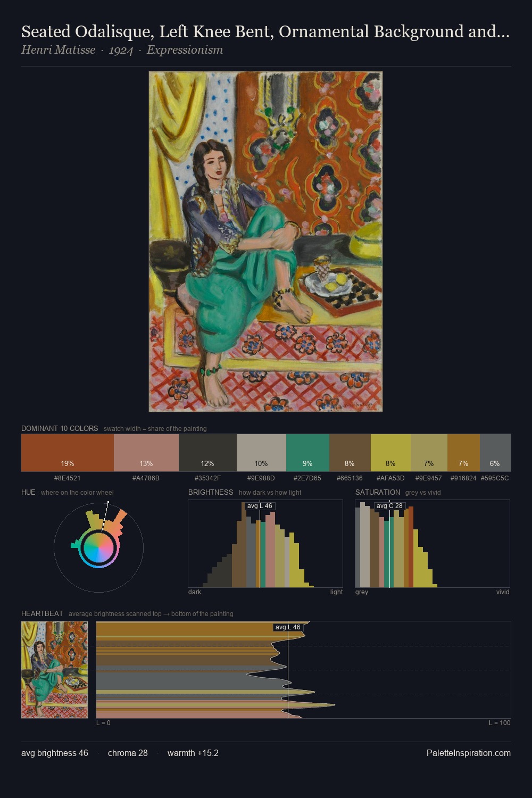Click the heartbeat brightness scan chart
This screenshot has height=798, width=532.
[x=303, y=670]
